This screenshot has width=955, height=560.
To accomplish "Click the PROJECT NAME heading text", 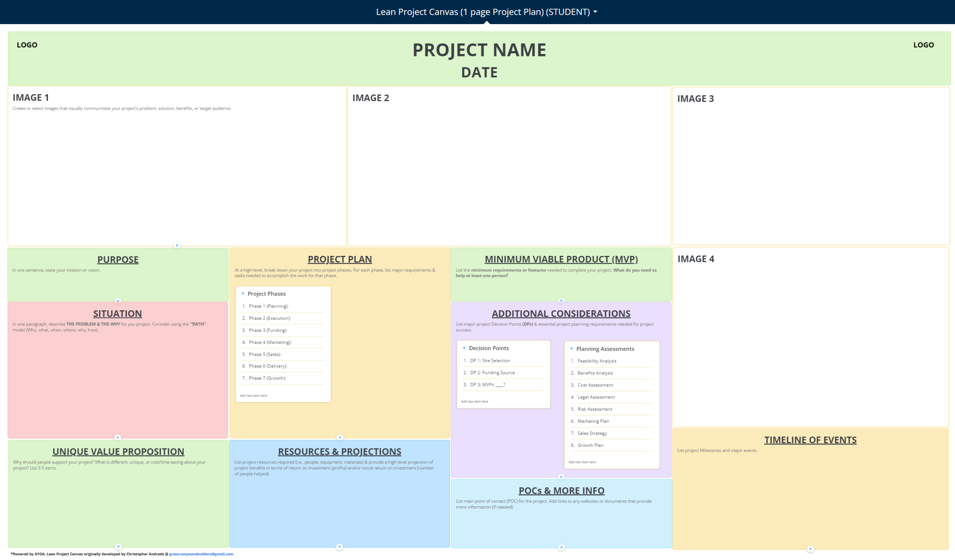I will (x=479, y=50).
